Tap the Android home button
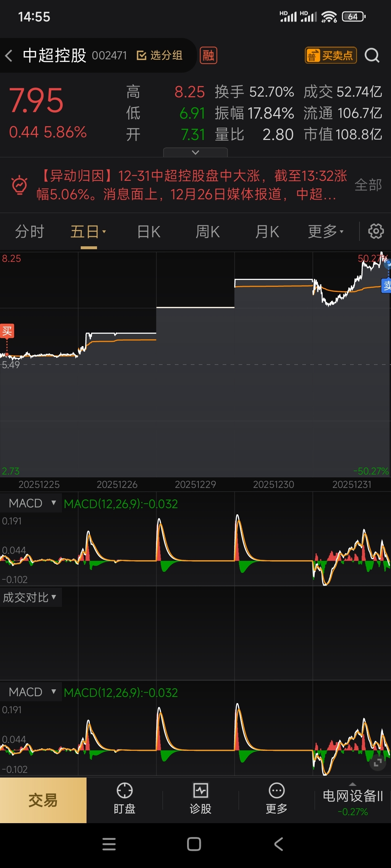Screen dimensions: 391x868 pos(194,844)
